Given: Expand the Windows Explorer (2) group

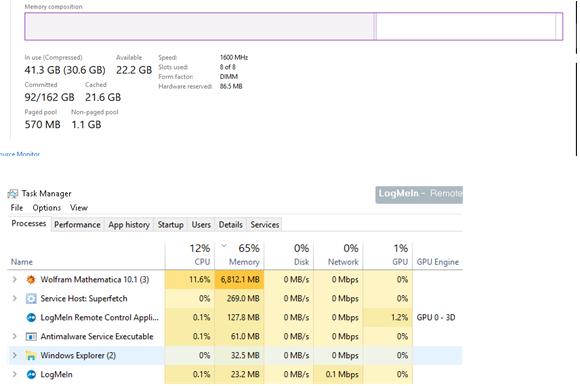Looking at the screenshot, I should click(14, 355).
